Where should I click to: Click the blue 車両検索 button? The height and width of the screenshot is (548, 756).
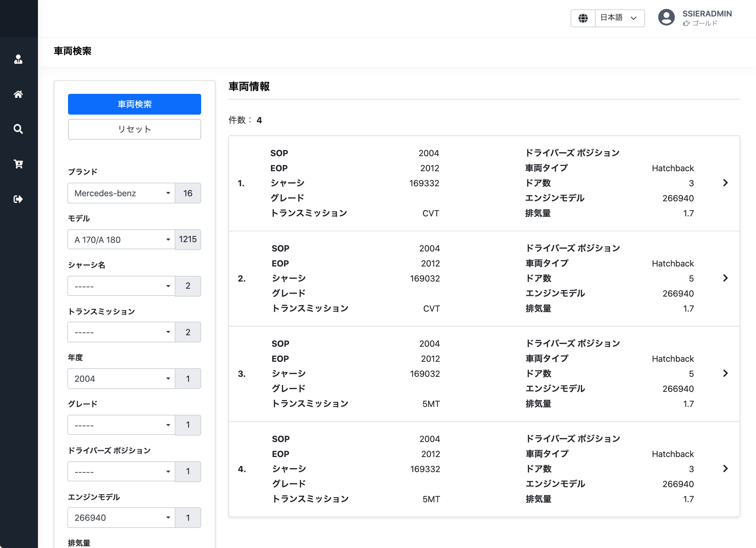point(135,104)
